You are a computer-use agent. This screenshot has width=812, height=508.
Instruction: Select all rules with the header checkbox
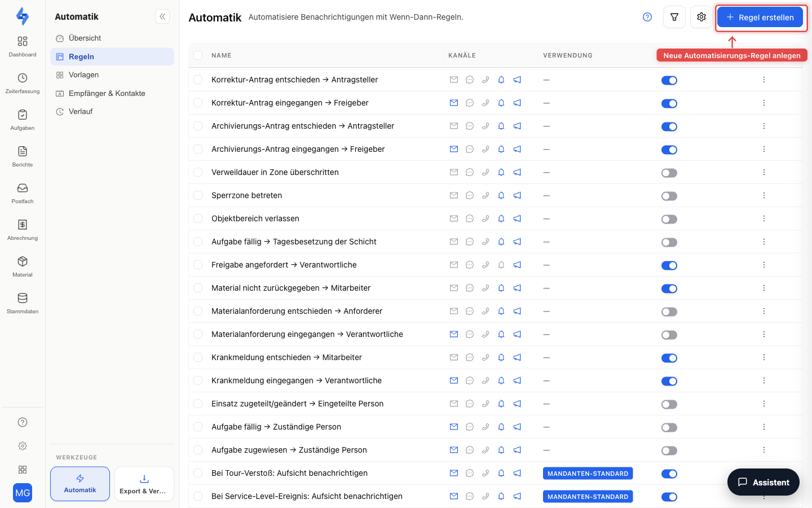pyautogui.click(x=198, y=55)
